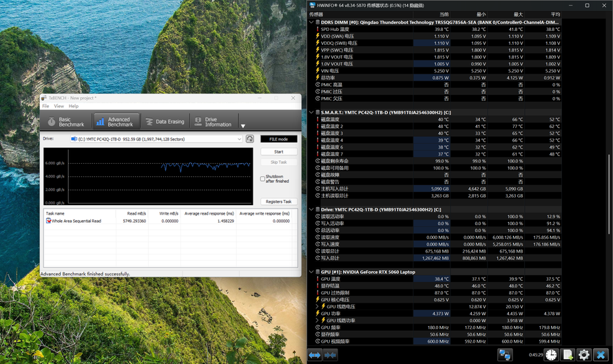This screenshot has width=613, height=364.
Task: Click the FILE mode button
Action: [x=279, y=139]
